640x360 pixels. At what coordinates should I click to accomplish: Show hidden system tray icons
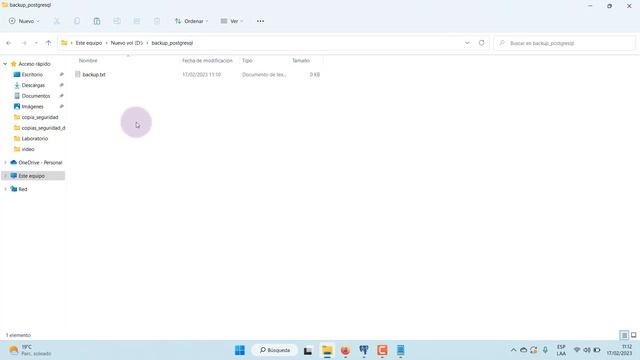(x=513, y=350)
